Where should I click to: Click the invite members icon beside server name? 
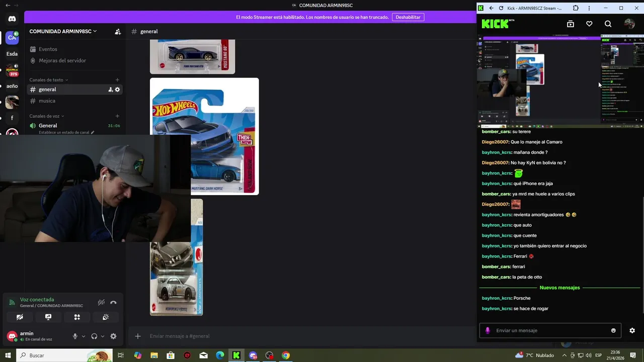118,31
